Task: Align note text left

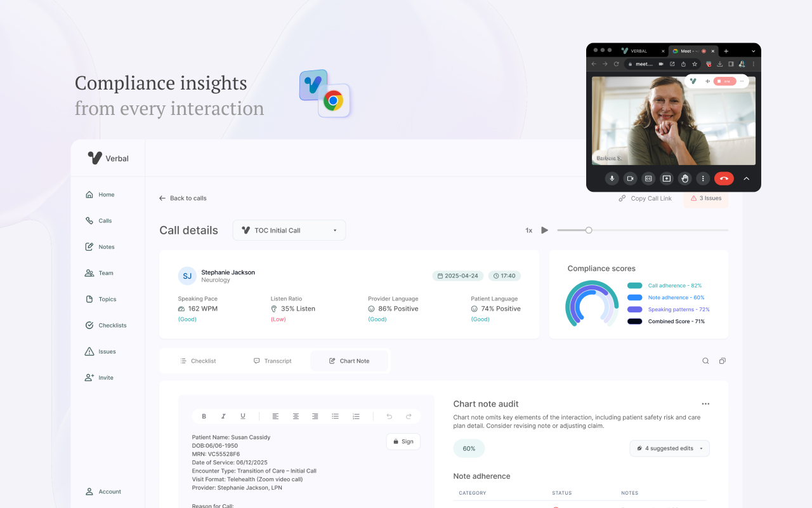Action: point(275,417)
